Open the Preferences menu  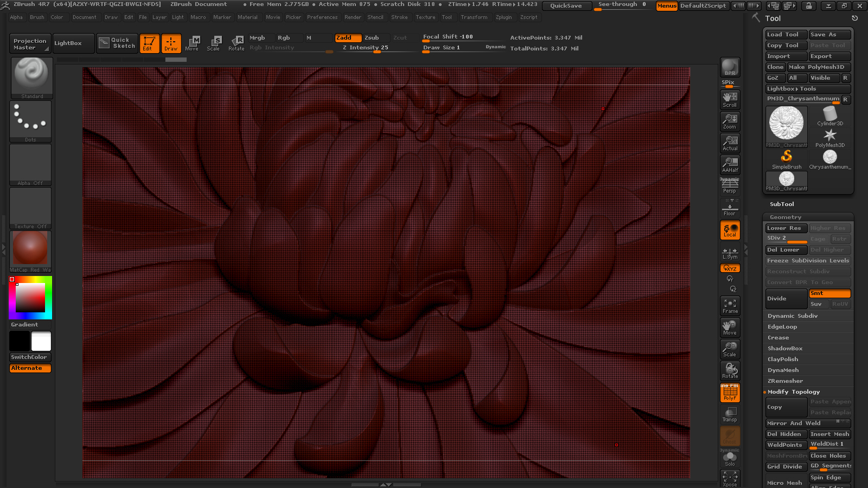(x=322, y=17)
